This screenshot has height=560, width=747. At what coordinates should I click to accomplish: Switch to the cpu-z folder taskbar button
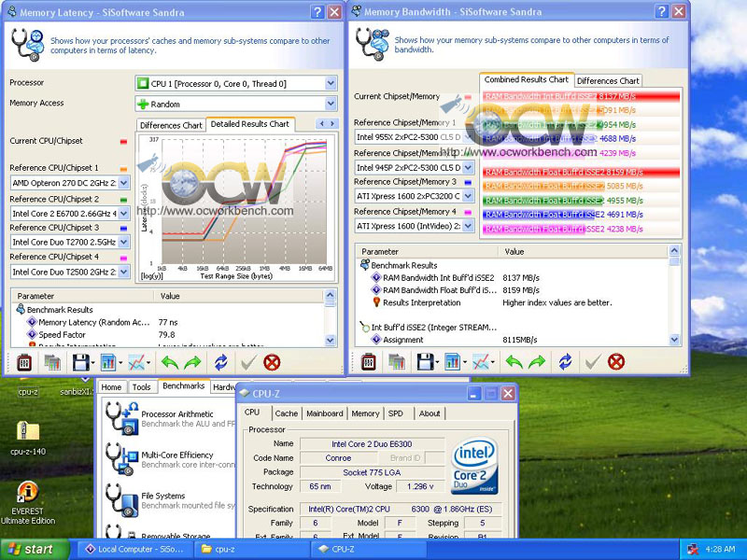coord(253,550)
